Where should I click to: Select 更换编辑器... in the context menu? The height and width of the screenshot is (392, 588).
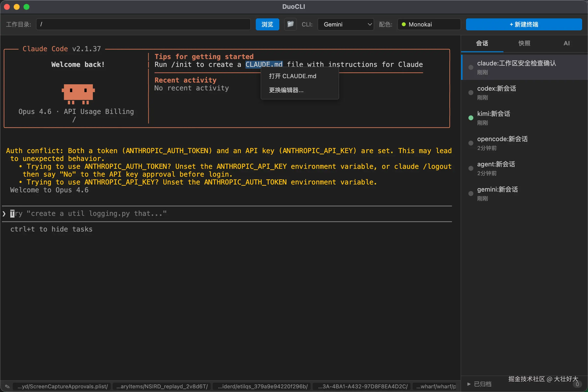[286, 90]
